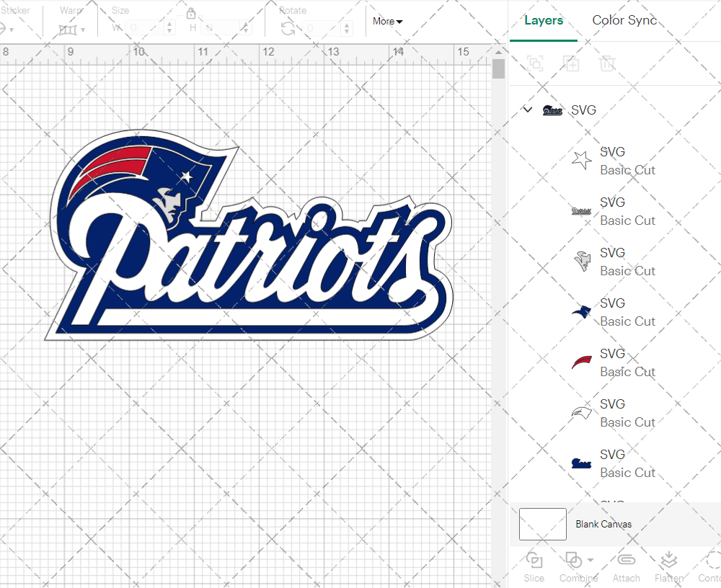The image size is (721, 588).
Task: Open the More dropdown menu
Action: coord(388,22)
